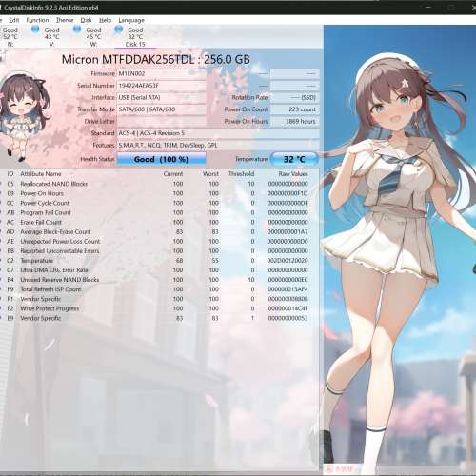
Task: Select the V: drive status orb icon
Action: (35, 30)
